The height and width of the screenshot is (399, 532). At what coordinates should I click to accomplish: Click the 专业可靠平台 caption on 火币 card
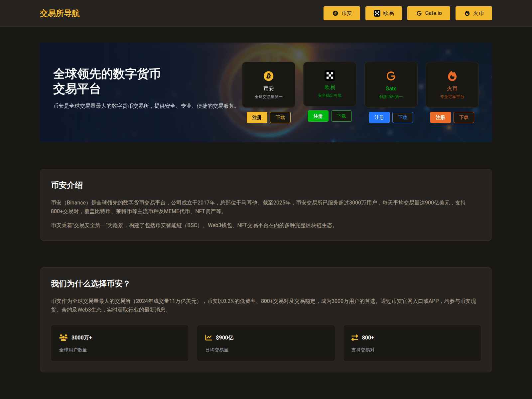click(x=452, y=97)
